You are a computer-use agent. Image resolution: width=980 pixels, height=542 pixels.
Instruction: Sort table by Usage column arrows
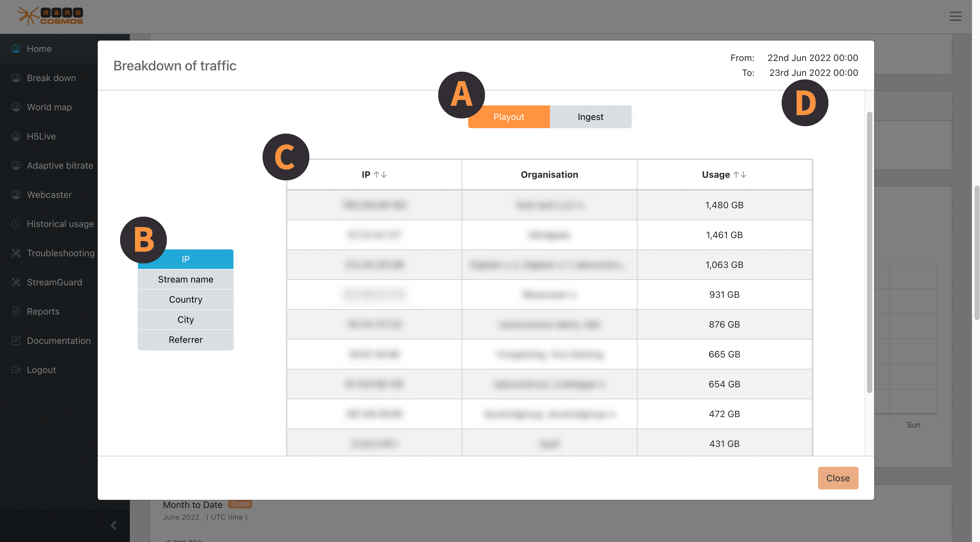740,175
